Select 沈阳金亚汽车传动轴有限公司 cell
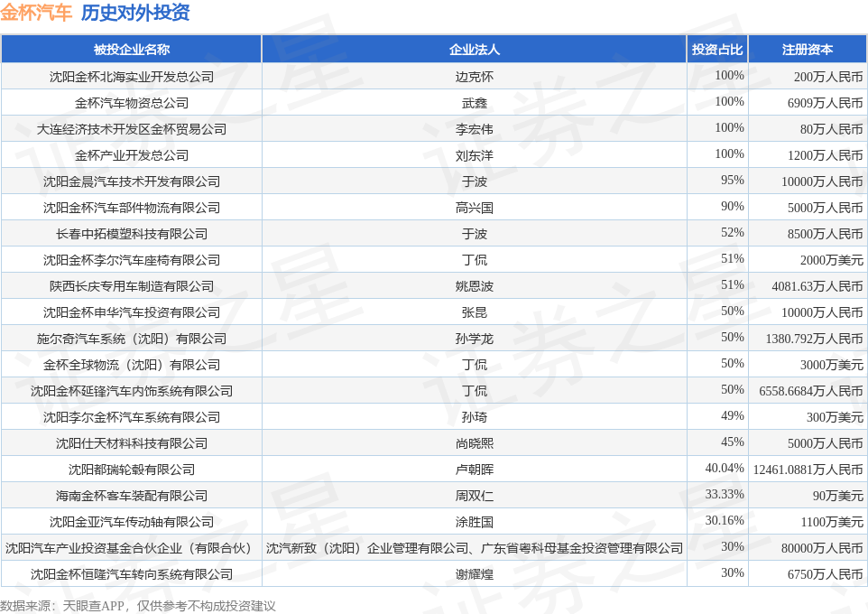The height and width of the screenshot is (614, 868). 131,522
